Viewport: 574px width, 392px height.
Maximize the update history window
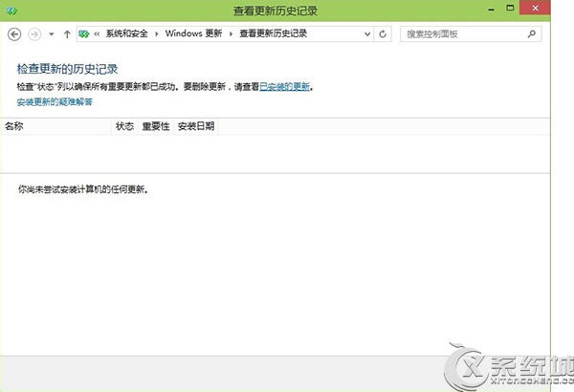coord(510,8)
